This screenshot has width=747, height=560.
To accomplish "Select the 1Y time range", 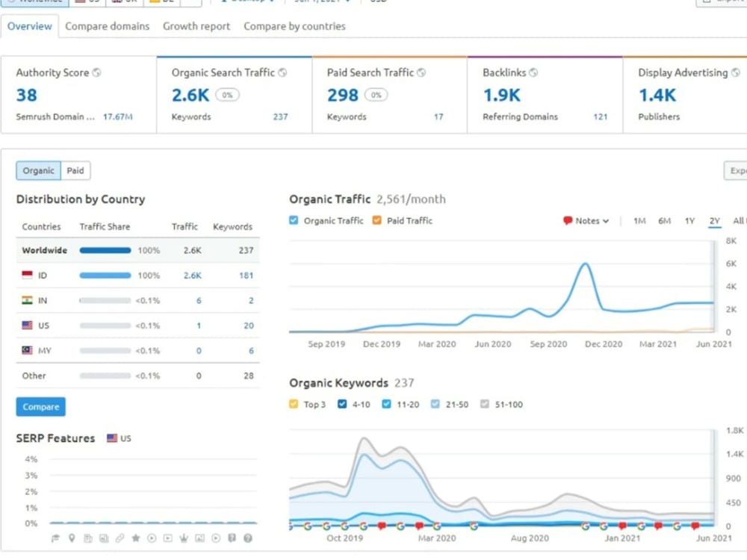I will click(x=689, y=220).
